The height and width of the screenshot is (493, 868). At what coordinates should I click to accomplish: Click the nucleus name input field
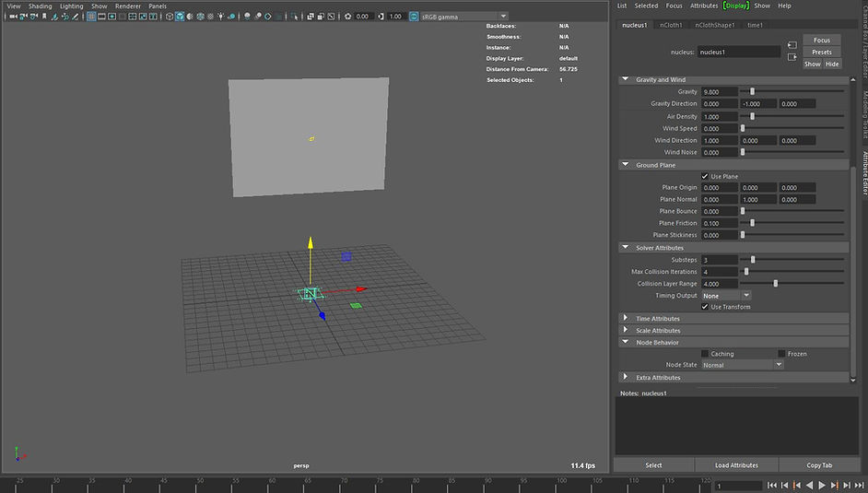pos(738,52)
